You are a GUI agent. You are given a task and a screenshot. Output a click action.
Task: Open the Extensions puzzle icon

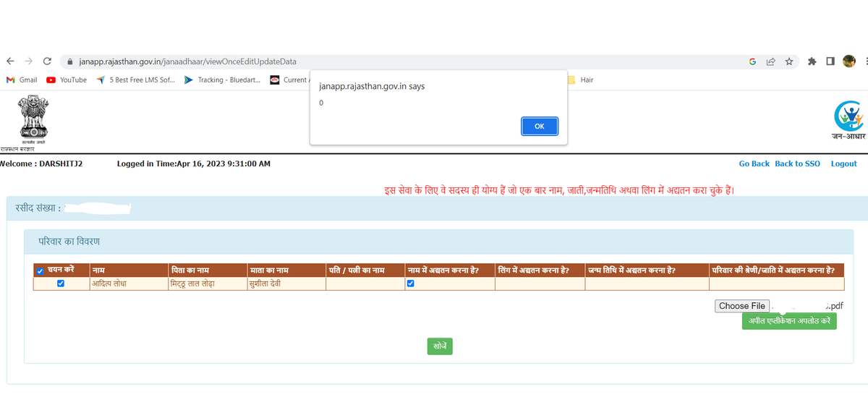tap(812, 61)
